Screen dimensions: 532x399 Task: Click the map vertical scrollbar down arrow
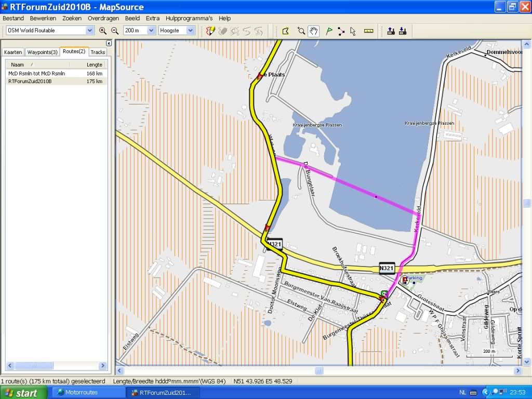pyautogui.click(x=527, y=362)
